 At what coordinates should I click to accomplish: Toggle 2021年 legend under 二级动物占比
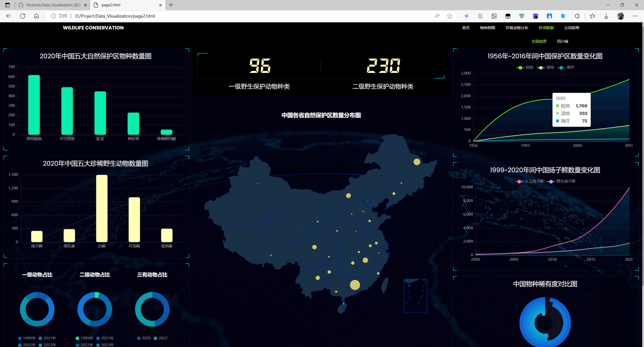105,338
